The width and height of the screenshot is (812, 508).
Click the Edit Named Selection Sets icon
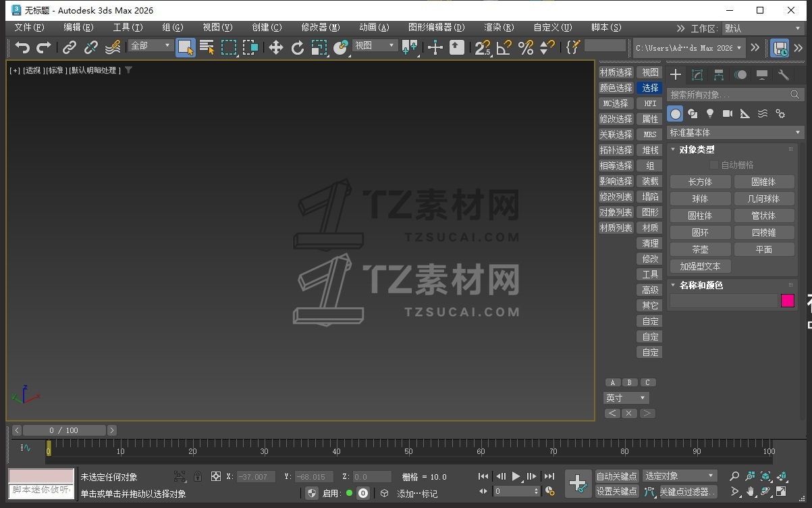point(573,47)
